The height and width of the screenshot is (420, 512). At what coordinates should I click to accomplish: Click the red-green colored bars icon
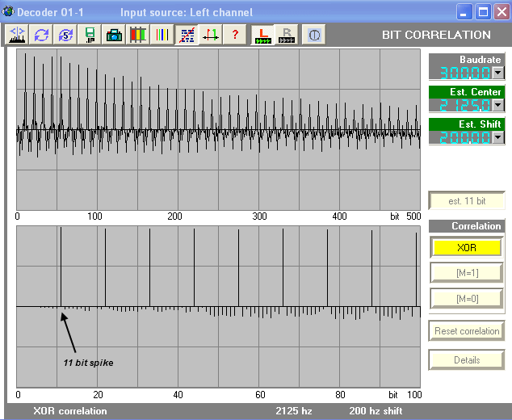tap(139, 35)
